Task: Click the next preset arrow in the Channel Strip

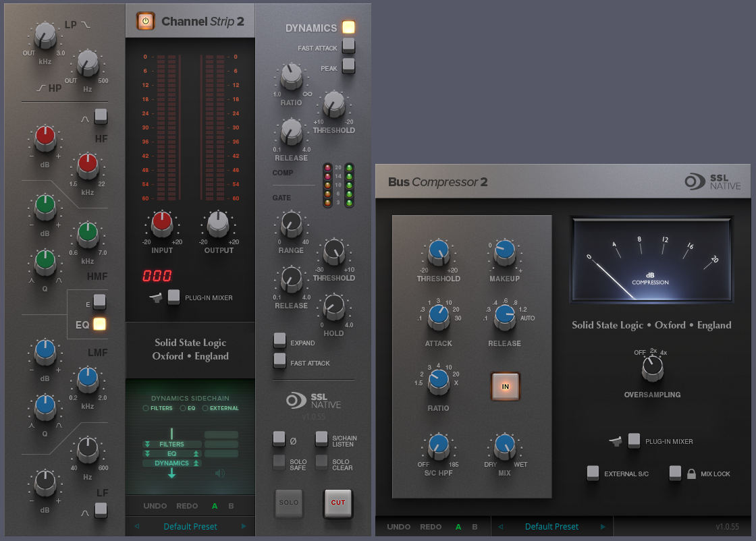Action: click(244, 525)
